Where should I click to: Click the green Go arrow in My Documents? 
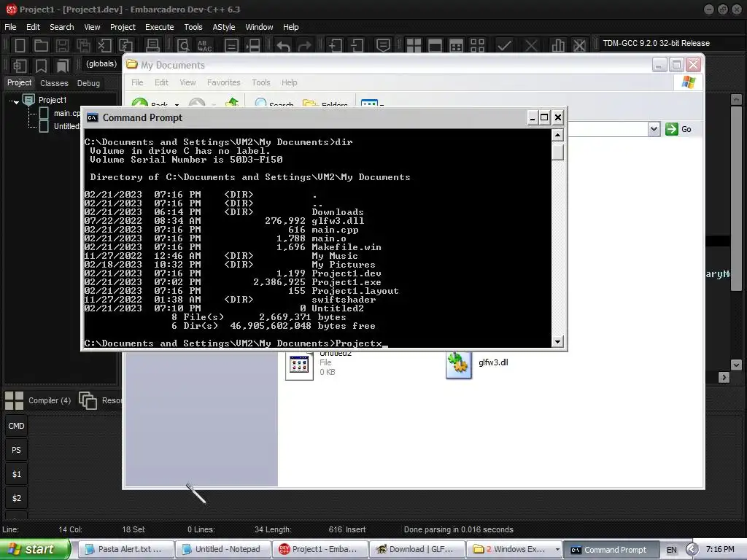point(672,129)
